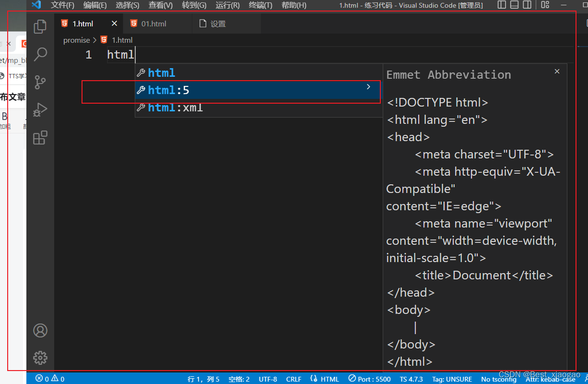Open the 终端(T) menu
Screen dimensions: 588x384
click(x=260, y=5)
